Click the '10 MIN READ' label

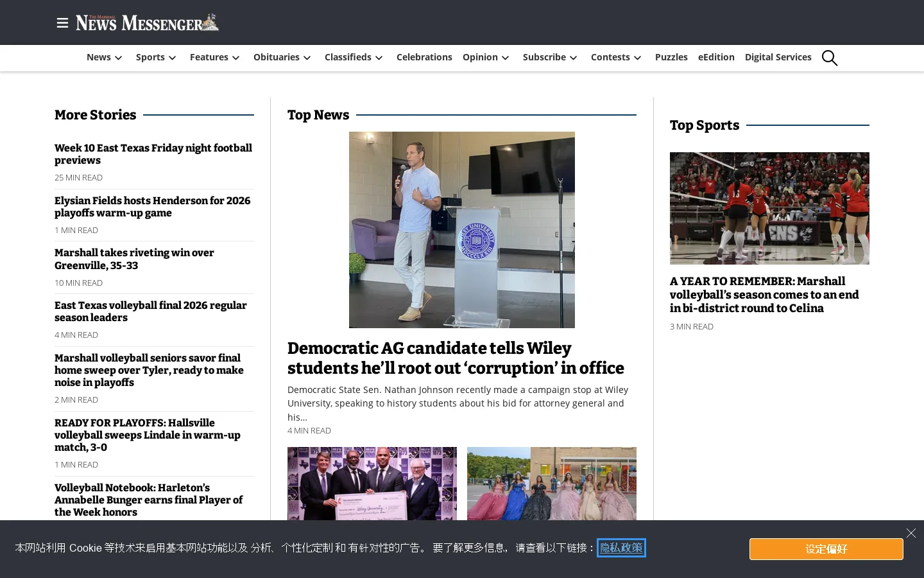click(x=78, y=283)
